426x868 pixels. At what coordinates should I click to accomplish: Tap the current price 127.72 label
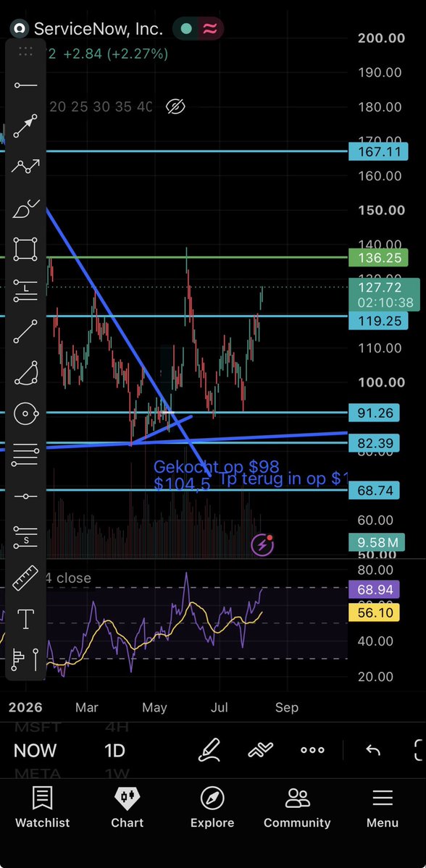tap(383, 295)
